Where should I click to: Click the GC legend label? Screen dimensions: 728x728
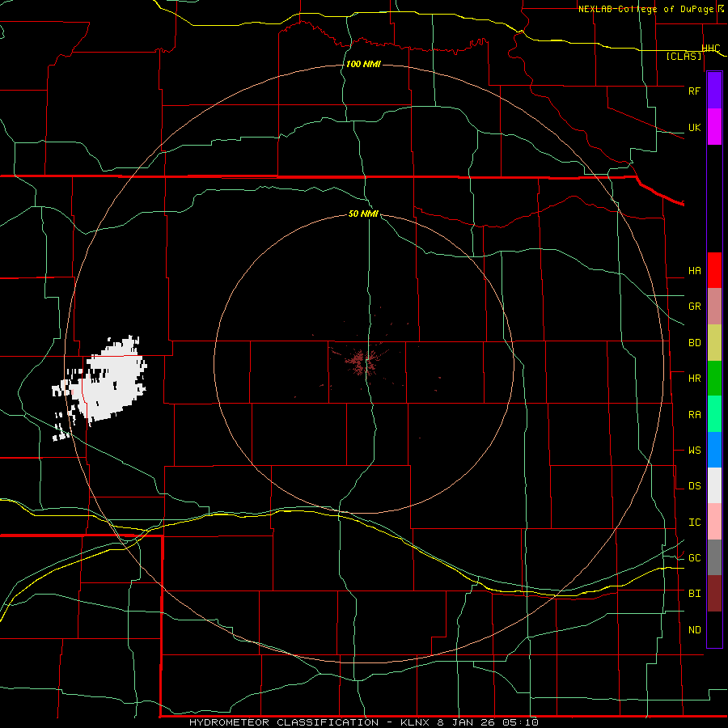[694, 558]
